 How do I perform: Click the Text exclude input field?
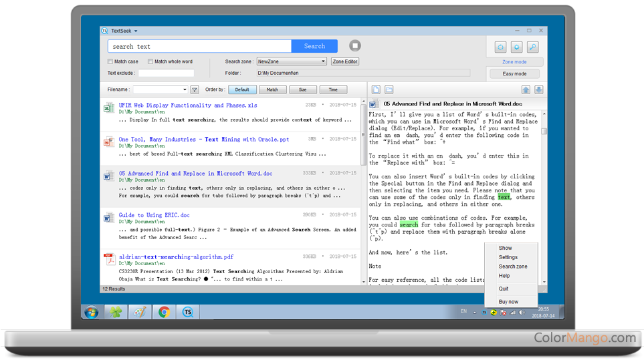click(x=166, y=73)
